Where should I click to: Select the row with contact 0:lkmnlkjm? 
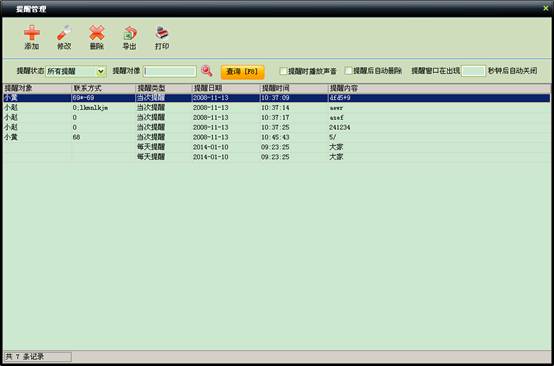tap(277, 108)
